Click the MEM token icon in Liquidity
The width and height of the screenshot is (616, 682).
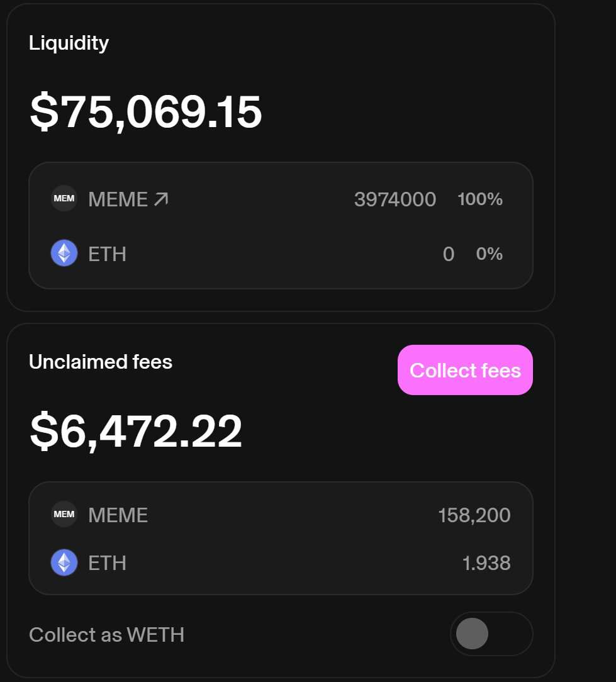[64, 198]
